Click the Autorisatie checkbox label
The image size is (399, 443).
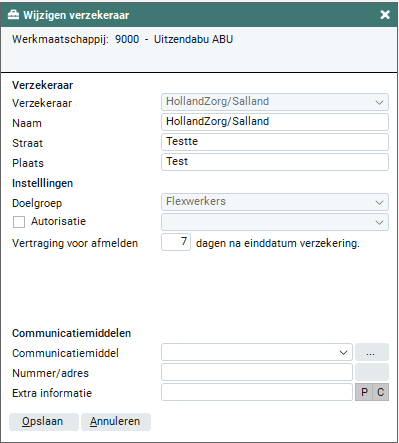tap(58, 221)
